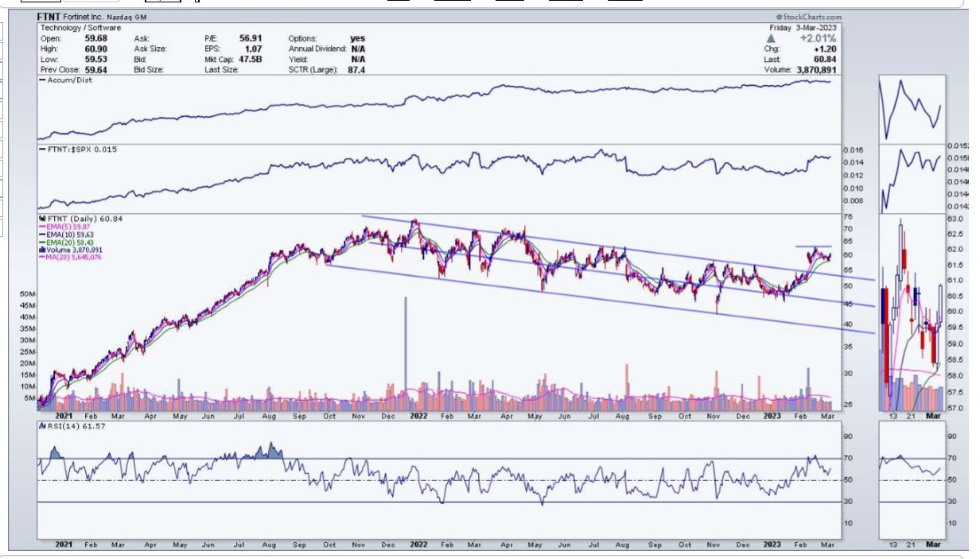Open the zoomed price candlestick thumbnail panel

(912, 312)
